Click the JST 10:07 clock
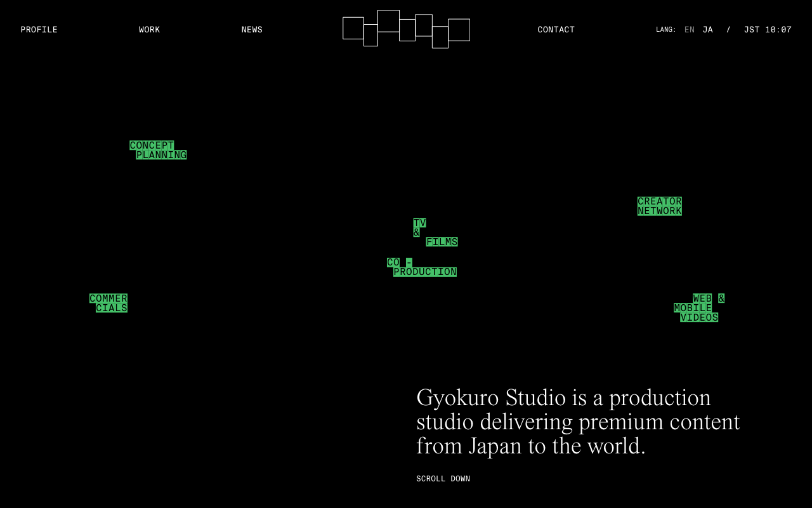812x508 pixels. pyautogui.click(x=768, y=30)
